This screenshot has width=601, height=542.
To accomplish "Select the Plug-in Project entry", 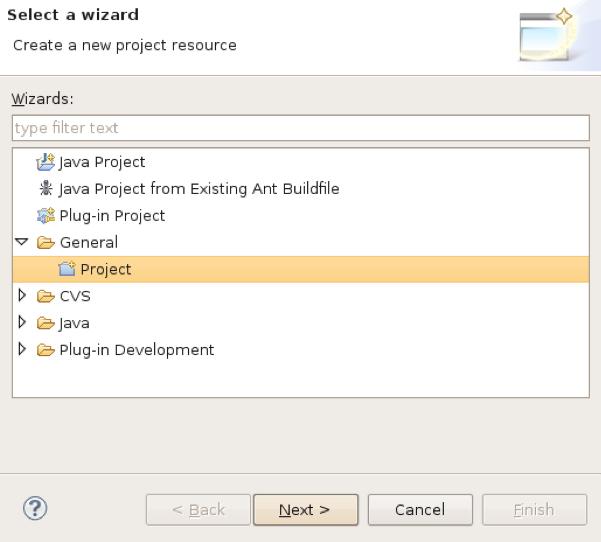I will 112,216.
